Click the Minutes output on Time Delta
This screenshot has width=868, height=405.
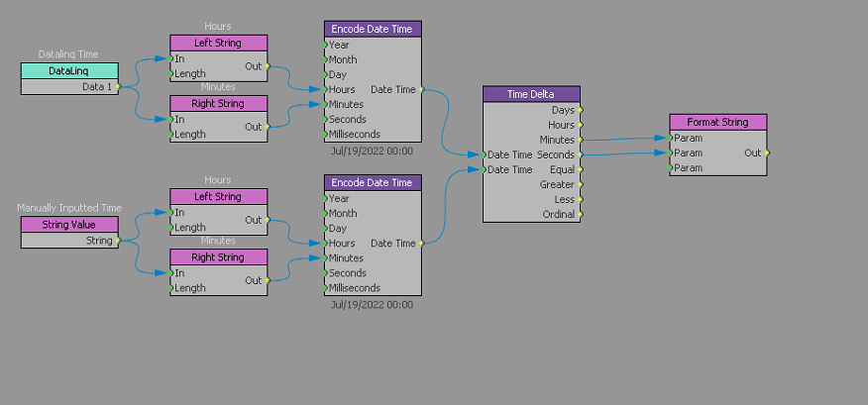click(x=580, y=140)
